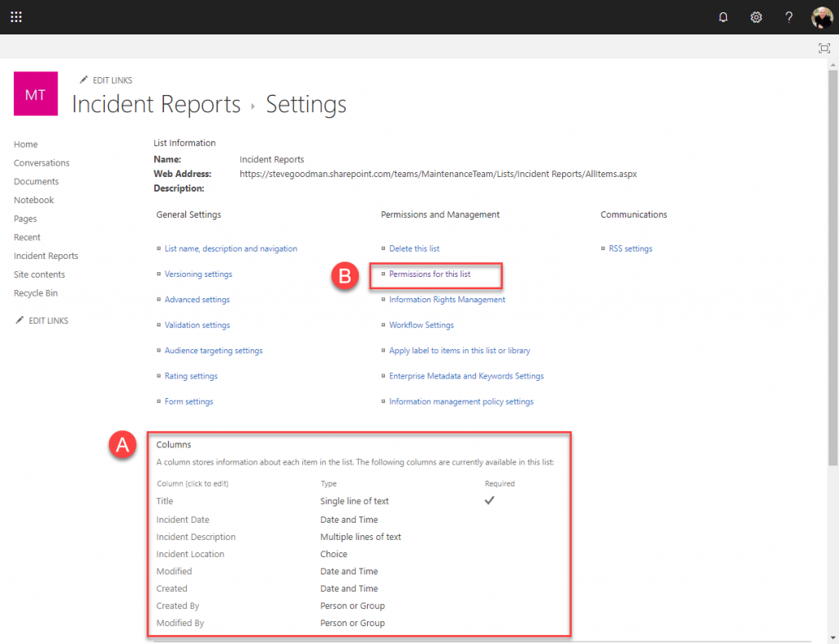Open the user profile picture

point(822,17)
